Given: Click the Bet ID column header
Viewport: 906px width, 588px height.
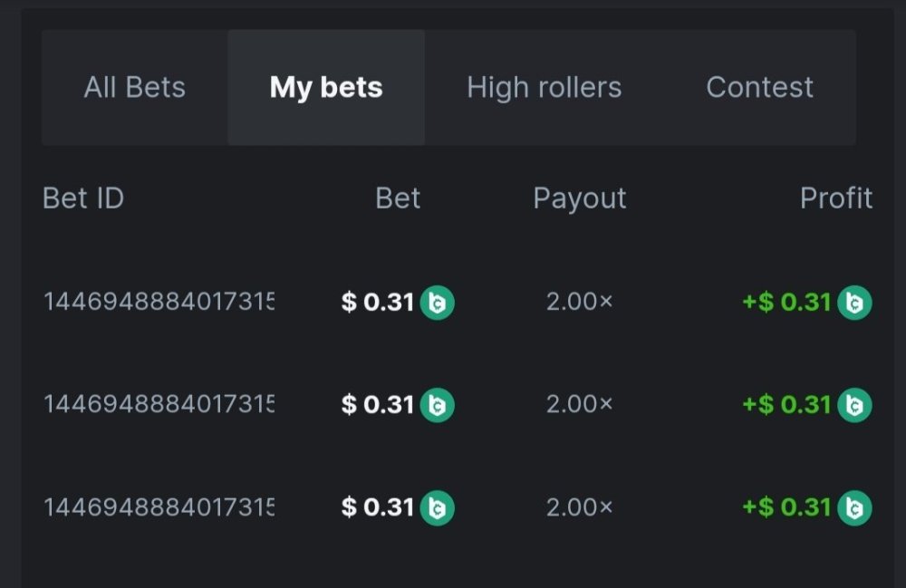Looking at the screenshot, I should pos(83,198).
